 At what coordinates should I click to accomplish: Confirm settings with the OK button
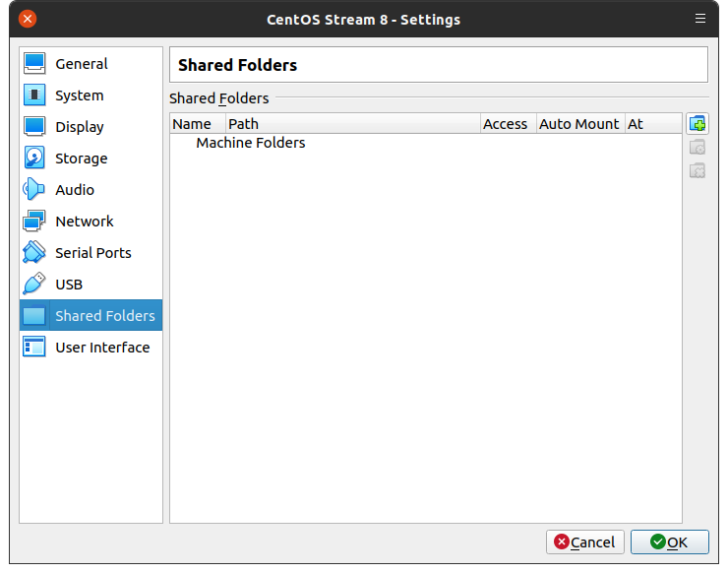tap(669, 542)
